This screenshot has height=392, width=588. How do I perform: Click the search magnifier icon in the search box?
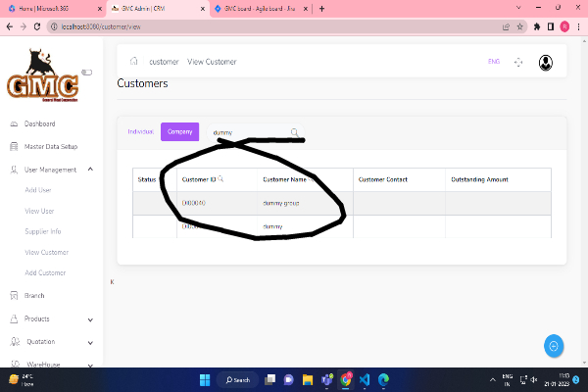(x=295, y=132)
